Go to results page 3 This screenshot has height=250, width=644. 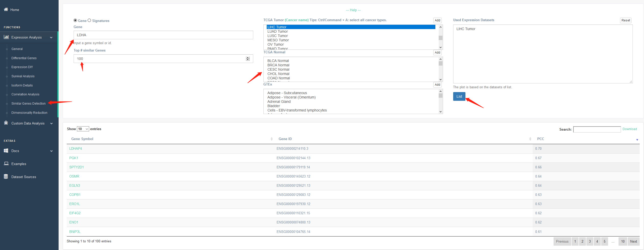point(589,241)
